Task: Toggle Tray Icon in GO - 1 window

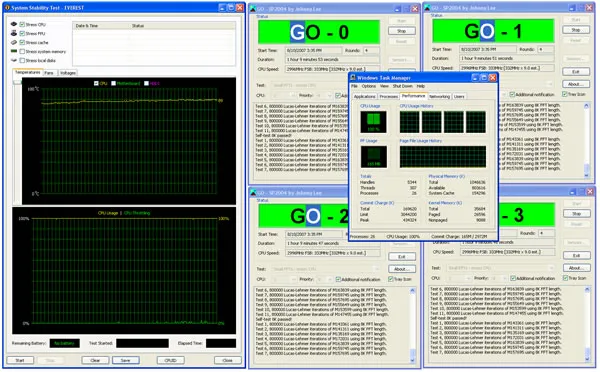Action: click(565, 94)
